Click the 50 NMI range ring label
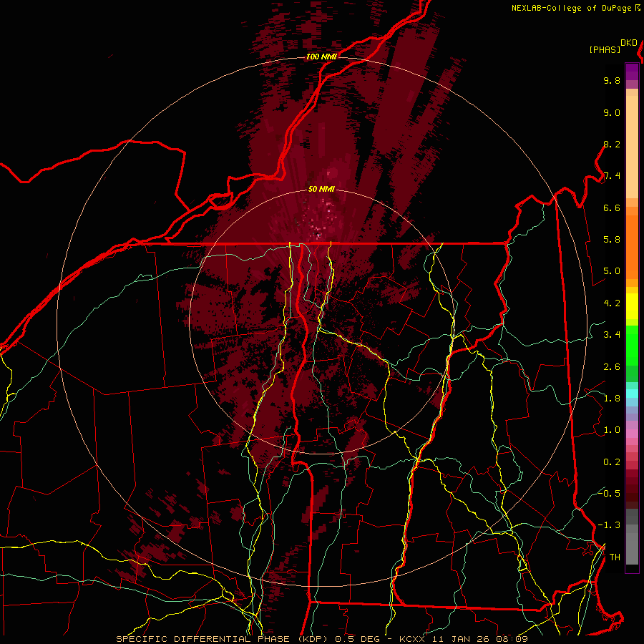This screenshot has height=644, width=644. 321,189
